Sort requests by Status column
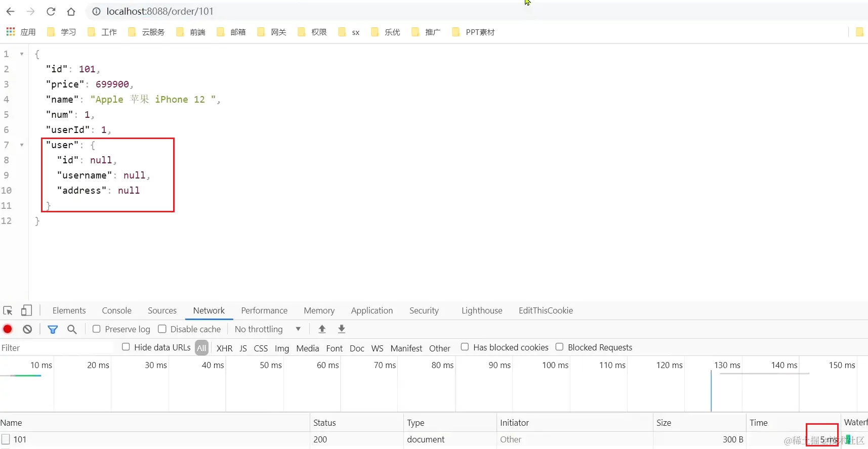This screenshot has height=449, width=868. 357,423
